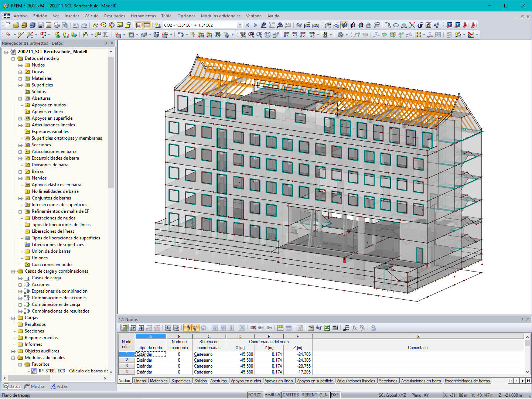Export the nodes table to Excel

point(327,328)
